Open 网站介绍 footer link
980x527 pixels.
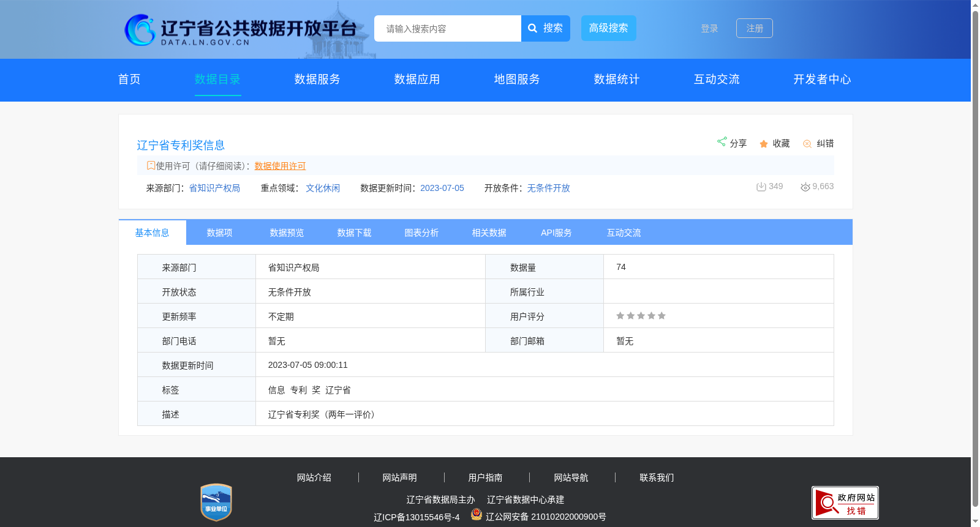point(314,477)
